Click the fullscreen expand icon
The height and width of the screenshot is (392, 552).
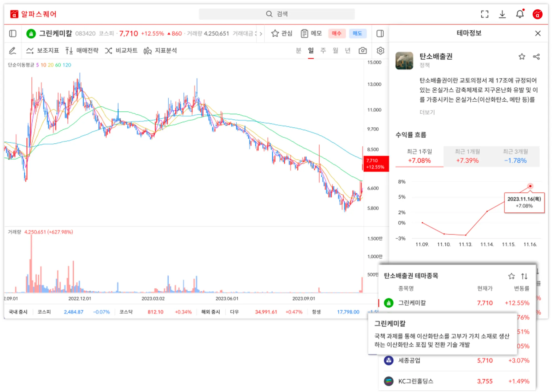(484, 14)
